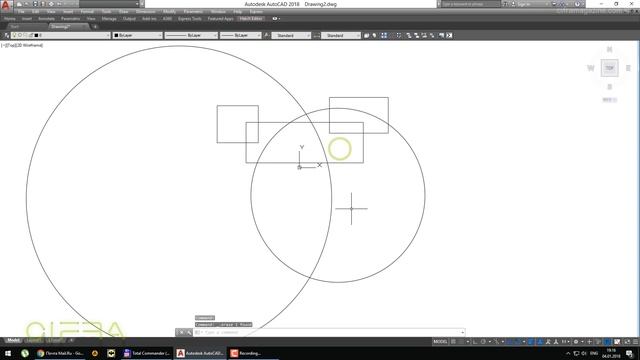Screen dimensions: 640x360
Task: Click the Save icon in Quick Access toolbar
Action: 35,4
